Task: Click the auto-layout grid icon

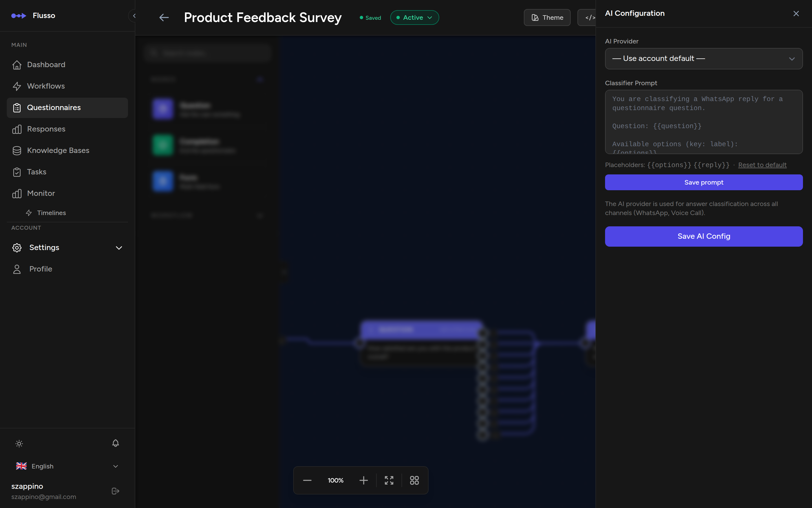Action: [x=414, y=480]
